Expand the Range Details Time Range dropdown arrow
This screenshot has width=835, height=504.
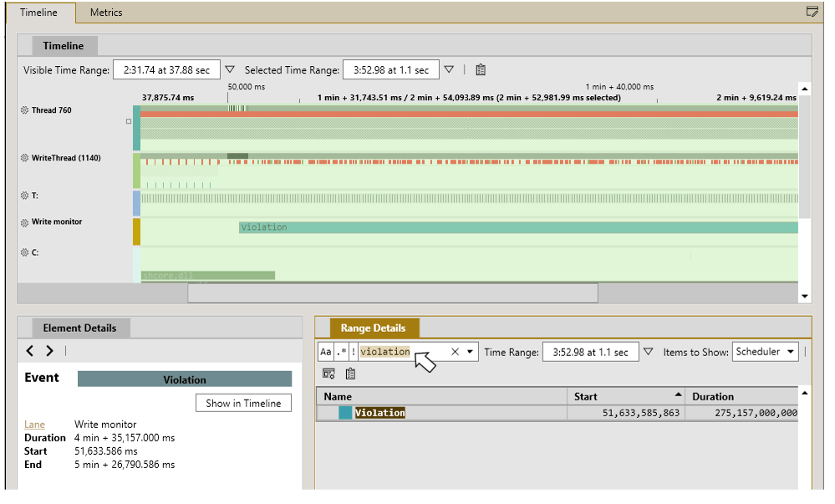click(x=648, y=352)
